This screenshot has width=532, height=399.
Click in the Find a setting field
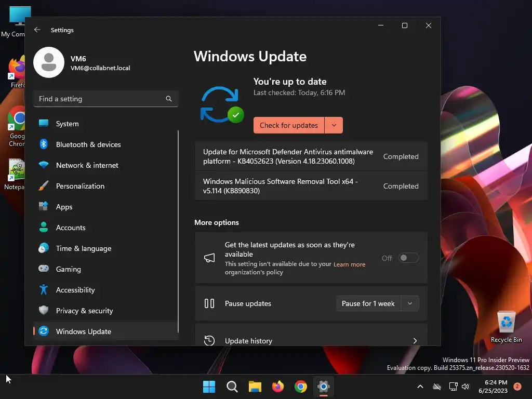pos(106,99)
